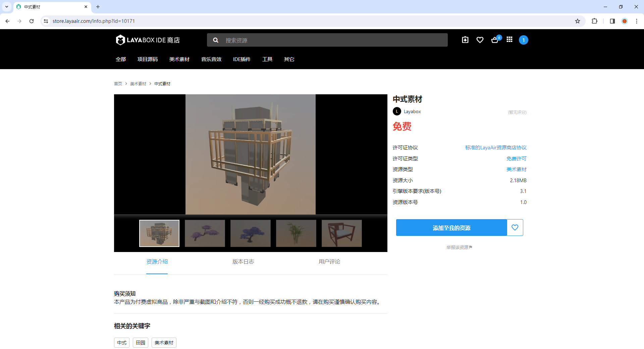
Task: Open the 标准的LayaAir资源商店协议 link
Action: point(496,148)
